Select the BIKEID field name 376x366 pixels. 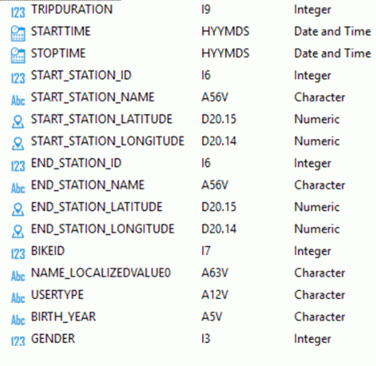pos(48,251)
